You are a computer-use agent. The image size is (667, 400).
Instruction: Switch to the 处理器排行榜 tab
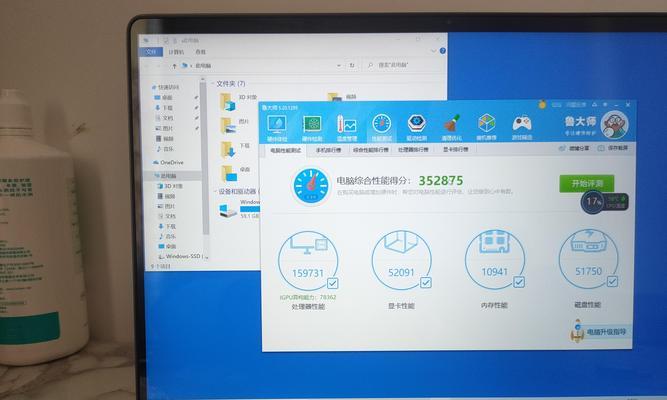click(413, 150)
